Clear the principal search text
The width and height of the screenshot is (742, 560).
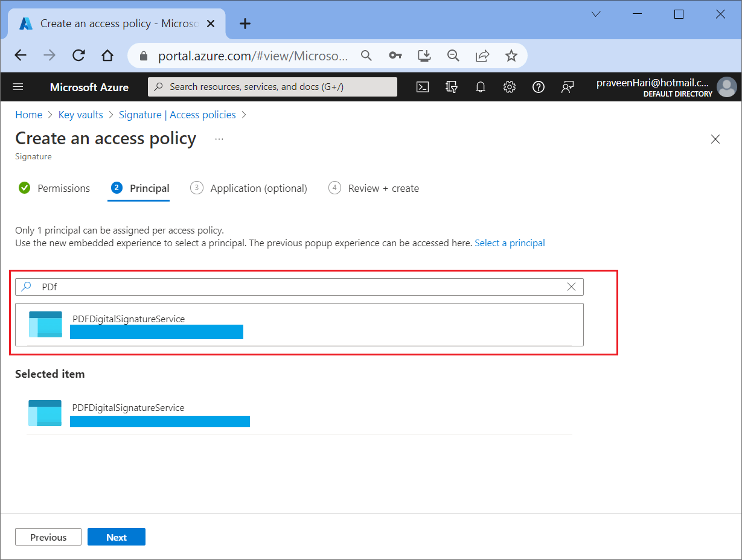click(571, 287)
